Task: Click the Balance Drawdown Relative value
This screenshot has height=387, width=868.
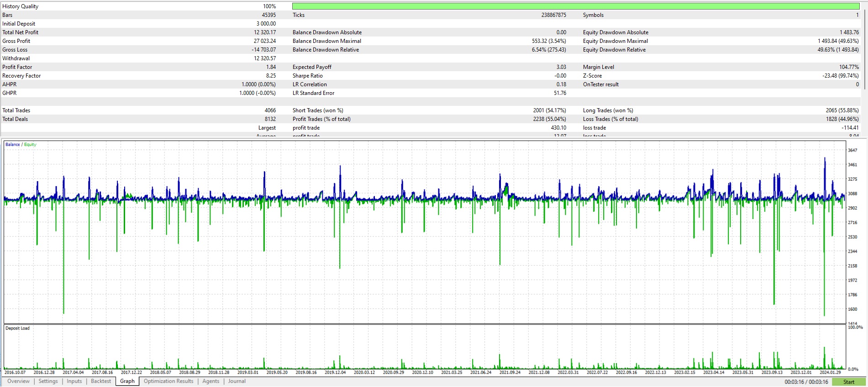Action: click(x=549, y=50)
